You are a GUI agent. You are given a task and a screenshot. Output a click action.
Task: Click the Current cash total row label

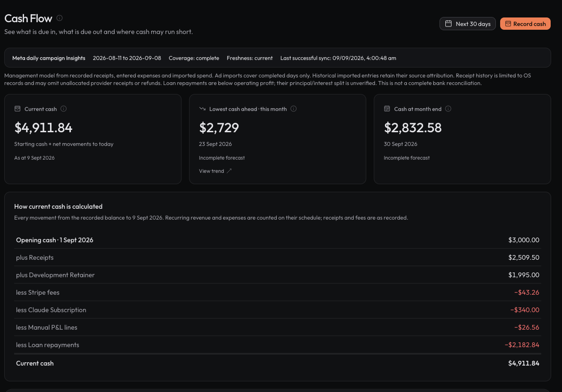click(35, 363)
